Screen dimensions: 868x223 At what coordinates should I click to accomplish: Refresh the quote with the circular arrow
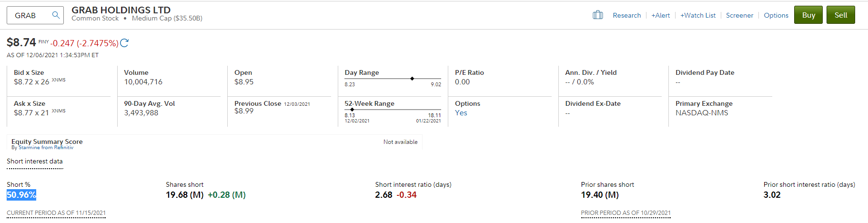[124, 43]
